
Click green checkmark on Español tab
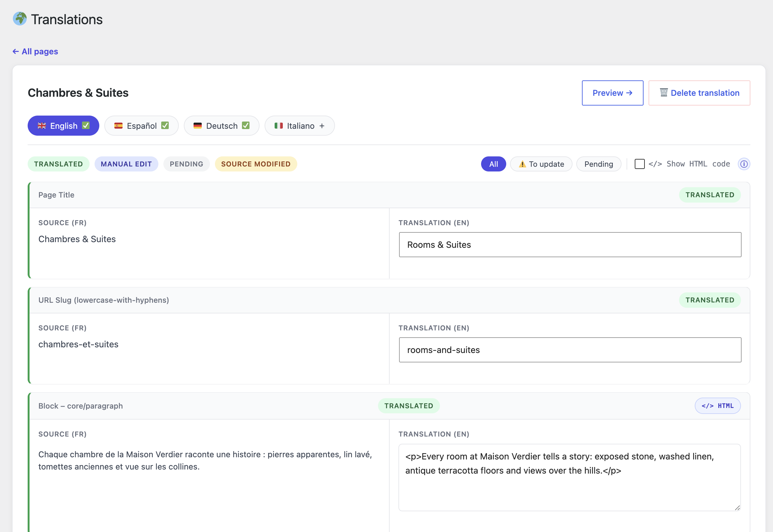pos(165,125)
